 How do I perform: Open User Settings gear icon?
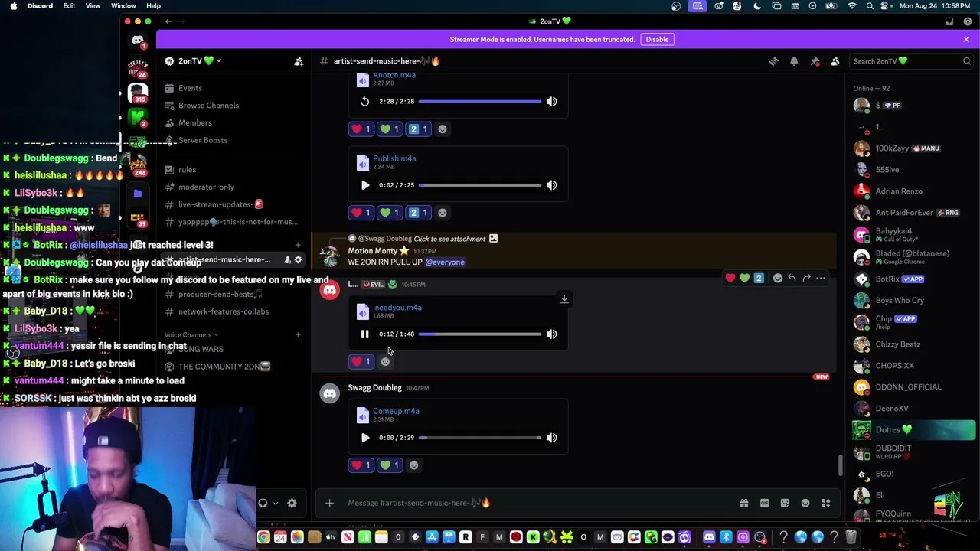[292, 504]
